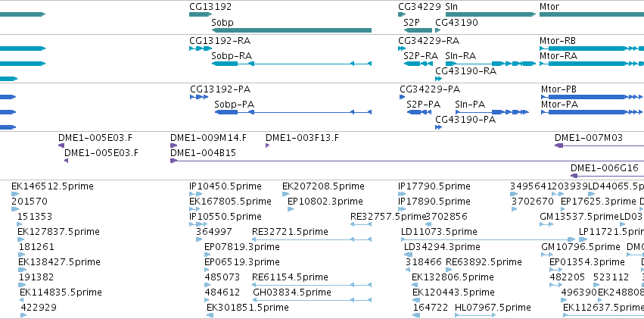Click the GM10796.5prime EST label
644x319 pixels.
pyautogui.click(x=580, y=247)
